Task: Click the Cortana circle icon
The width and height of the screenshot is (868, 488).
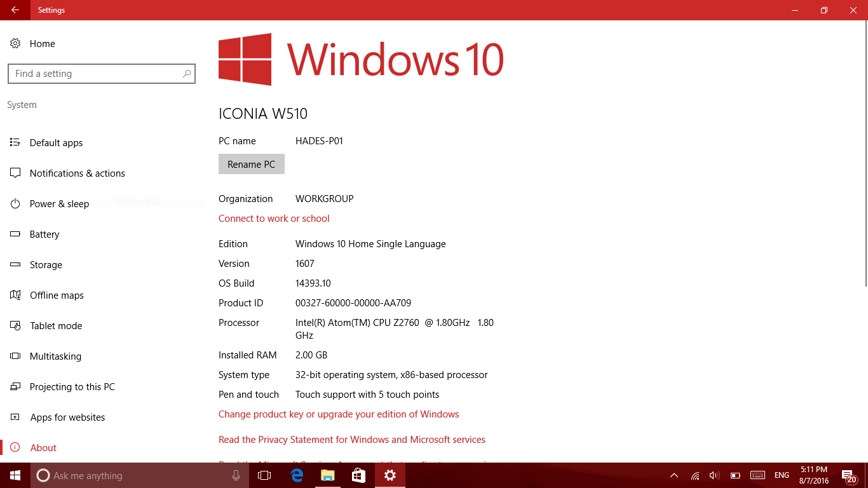Action: (43, 475)
